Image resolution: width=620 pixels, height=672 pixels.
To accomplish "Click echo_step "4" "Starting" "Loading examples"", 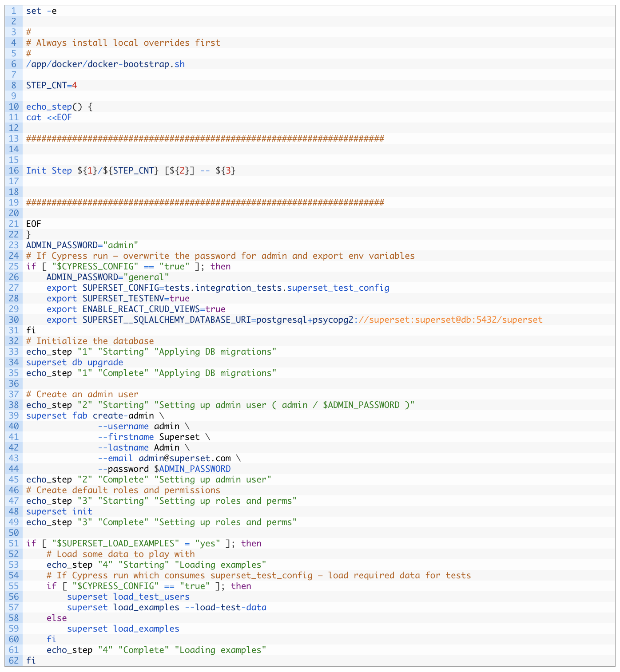I will (x=156, y=565).
